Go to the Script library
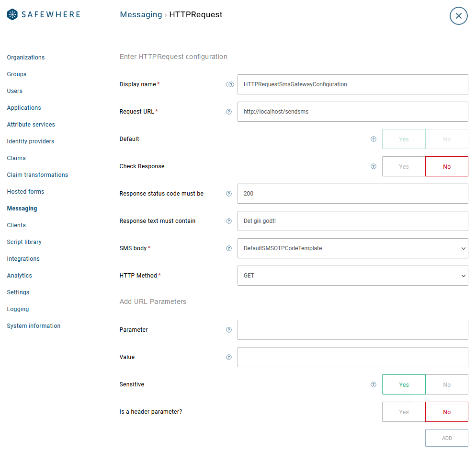Image resolution: width=476 pixels, height=453 pixels. click(x=24, y=242)
